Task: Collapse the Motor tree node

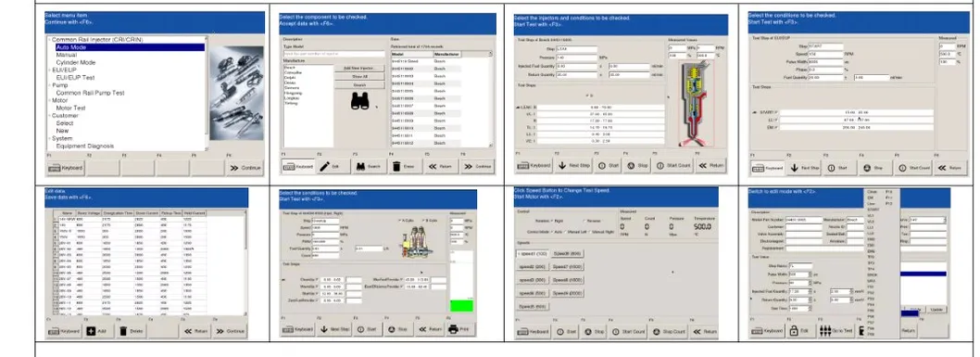Action: [49, 100]
